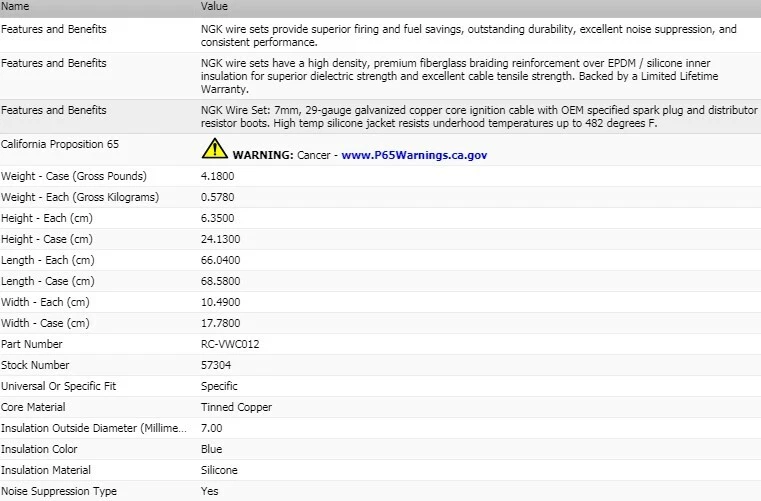
Task: Click the Height - Each (cm) label
Action: pyautogui.click(x=47, y=218)
